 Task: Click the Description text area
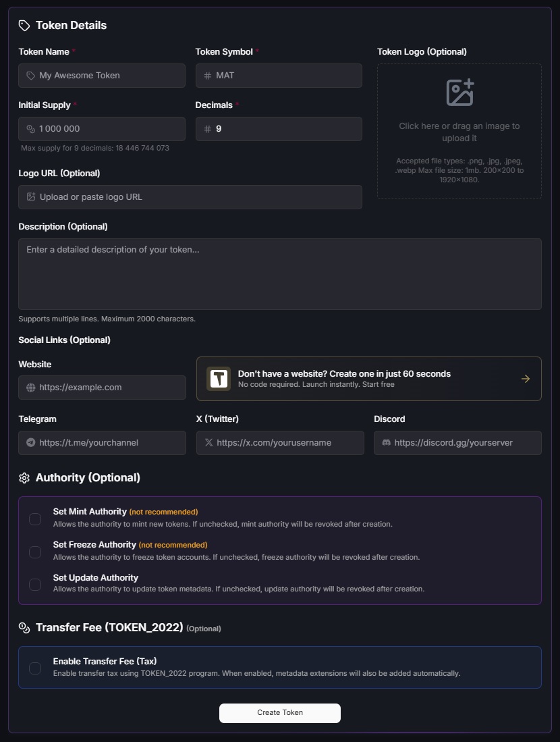[279, 274]
